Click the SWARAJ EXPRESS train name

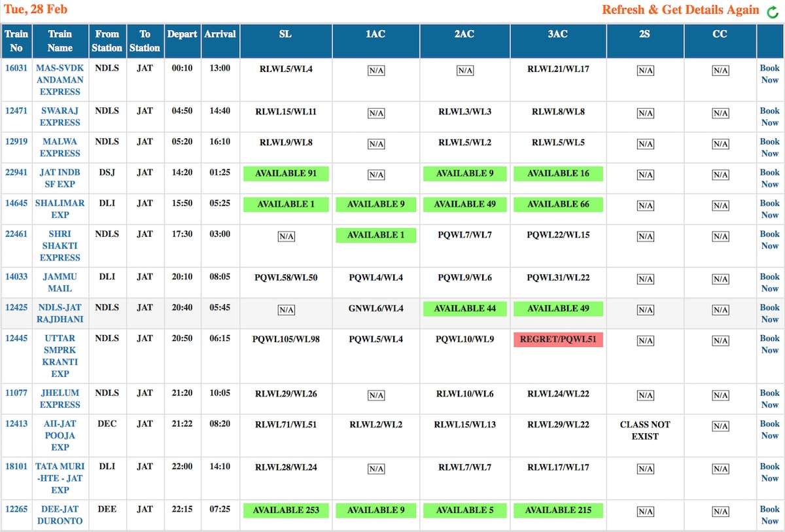tap(60, 116)
